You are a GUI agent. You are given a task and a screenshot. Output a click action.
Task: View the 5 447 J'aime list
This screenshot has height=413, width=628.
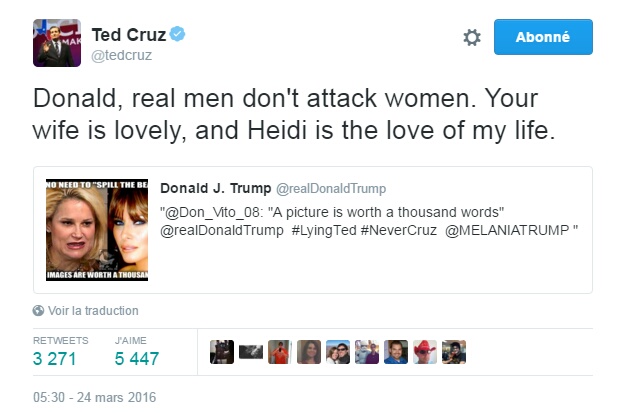(136, 358)
